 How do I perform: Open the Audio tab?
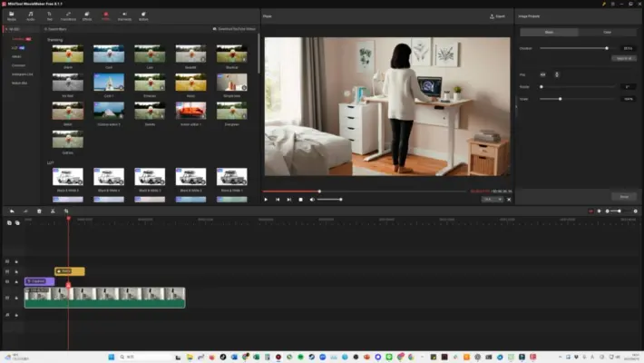[x=31, y=16]
